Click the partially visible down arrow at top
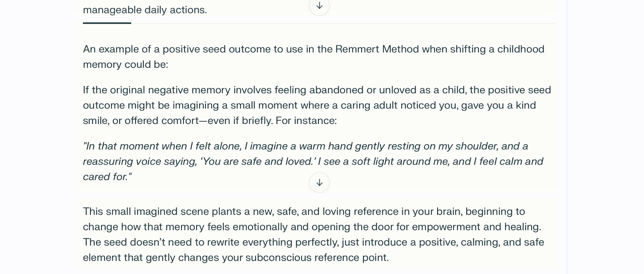Viewport: 644px width, 274px height. click(319, 6)
